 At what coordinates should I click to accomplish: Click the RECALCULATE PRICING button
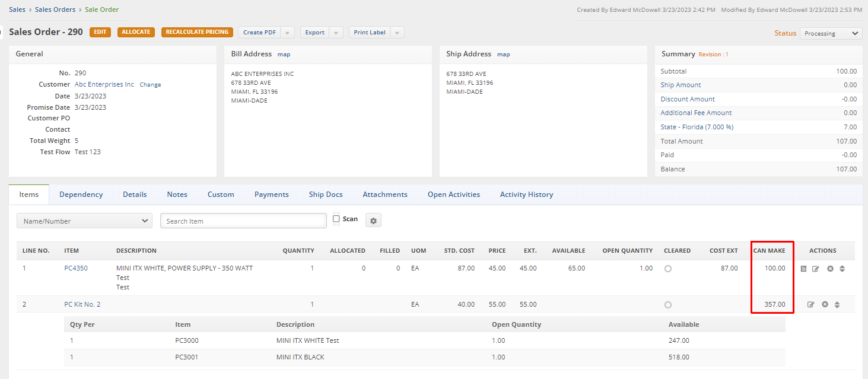pyautogui.click(x=197, y=32)
